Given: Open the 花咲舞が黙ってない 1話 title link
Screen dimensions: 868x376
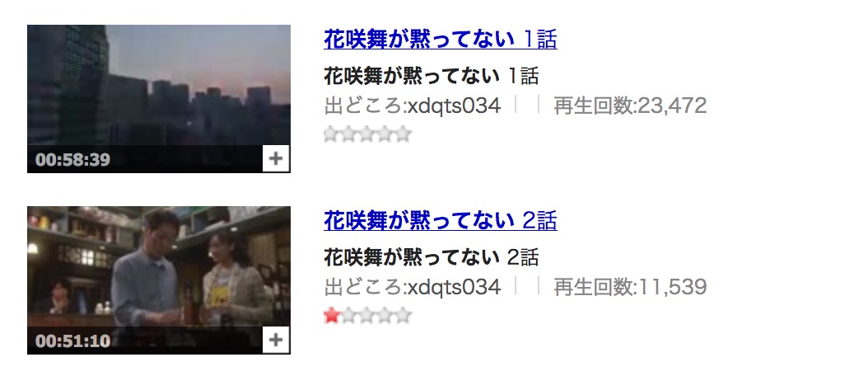Looking at the screenshot, I should (x=440, y=40).
